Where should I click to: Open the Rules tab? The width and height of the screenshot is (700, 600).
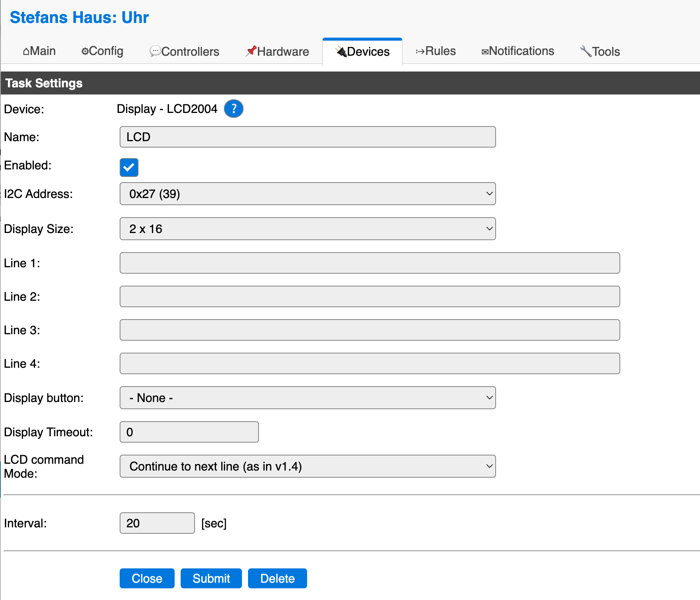click(x=436, y=51)
